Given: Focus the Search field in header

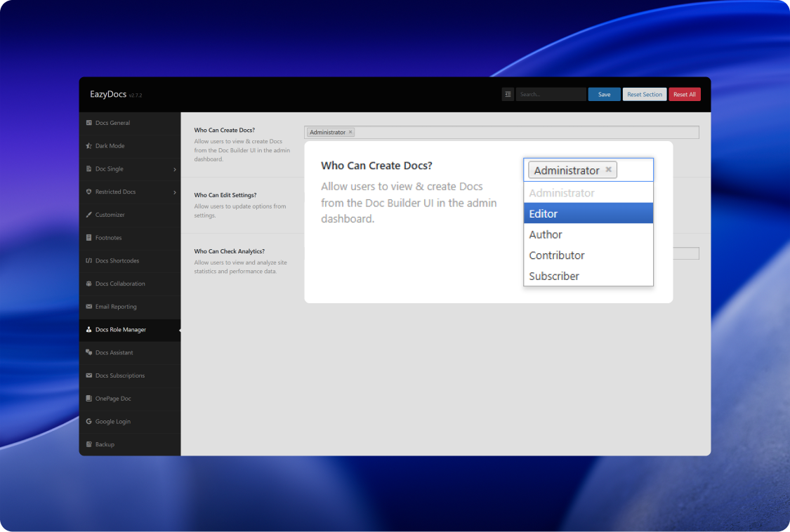Looking at the screenshot, I should [x=551, y=95].
